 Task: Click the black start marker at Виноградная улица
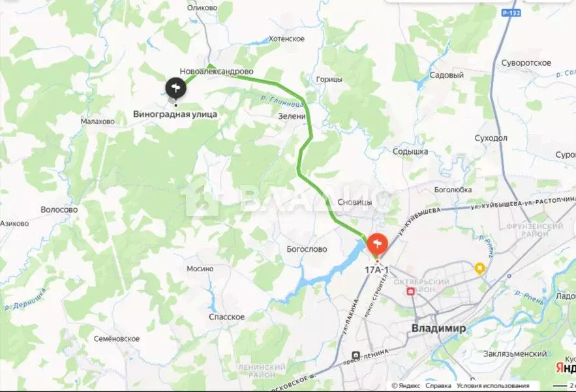[175, 89]
